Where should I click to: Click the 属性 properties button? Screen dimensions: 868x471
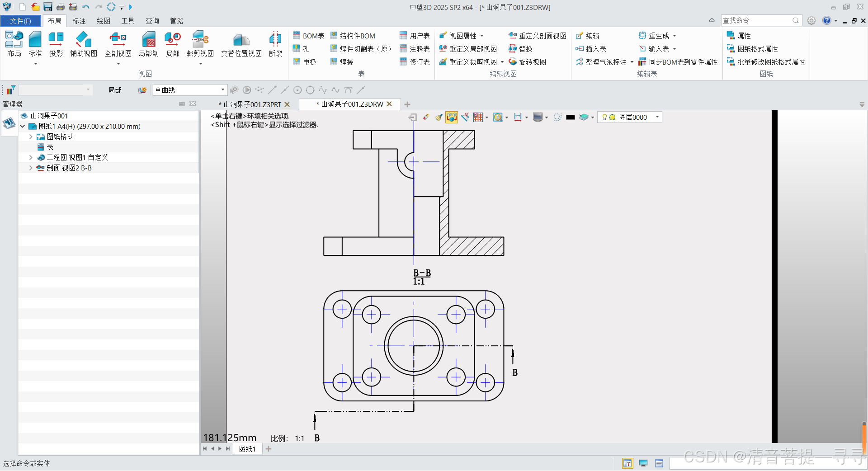[x=739, y=36]
